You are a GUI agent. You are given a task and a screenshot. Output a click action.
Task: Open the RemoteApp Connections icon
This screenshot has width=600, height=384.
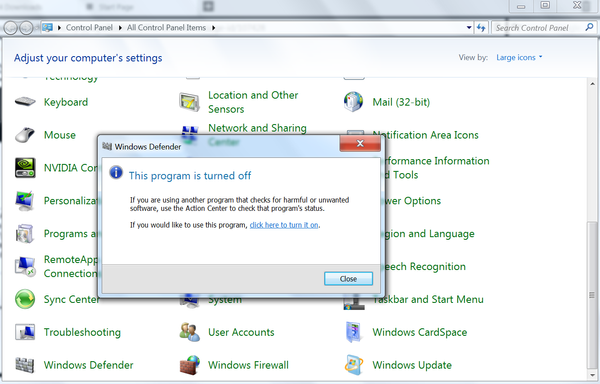click(25, 267)
